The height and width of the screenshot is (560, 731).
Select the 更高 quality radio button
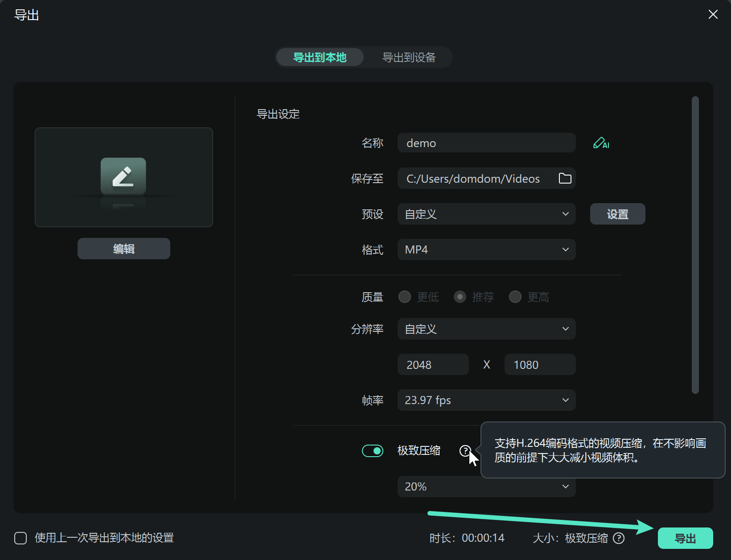point(515,297)
